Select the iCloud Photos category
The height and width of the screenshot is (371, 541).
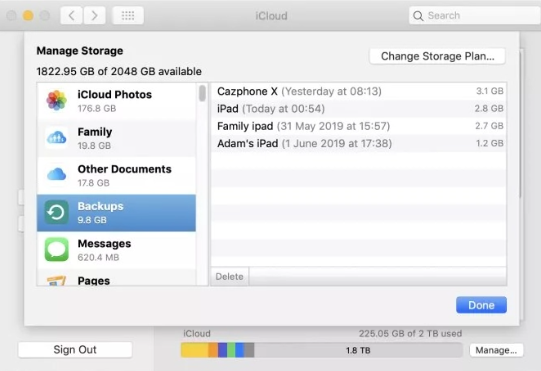pos(116,101)
